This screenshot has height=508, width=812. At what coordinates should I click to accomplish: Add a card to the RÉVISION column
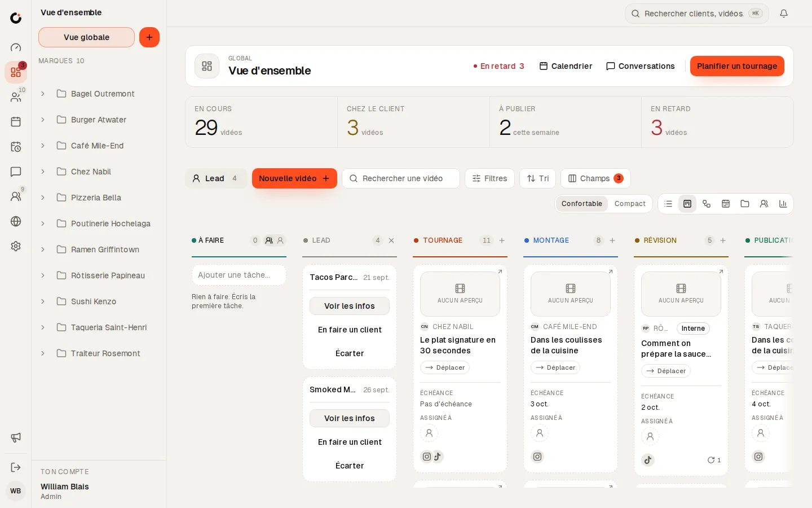click(723, 240)
